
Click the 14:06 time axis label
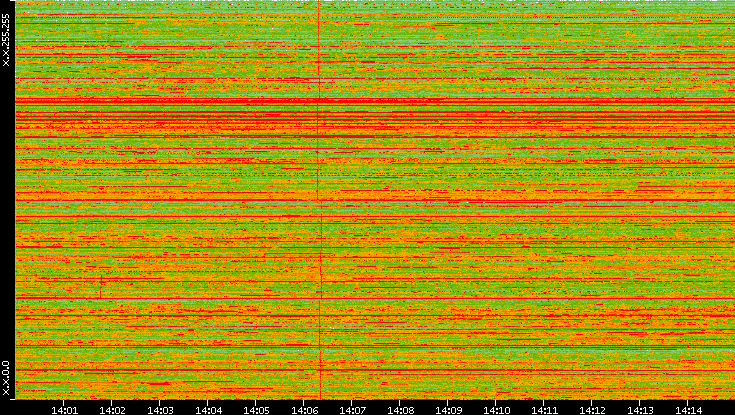coord(304,411)
